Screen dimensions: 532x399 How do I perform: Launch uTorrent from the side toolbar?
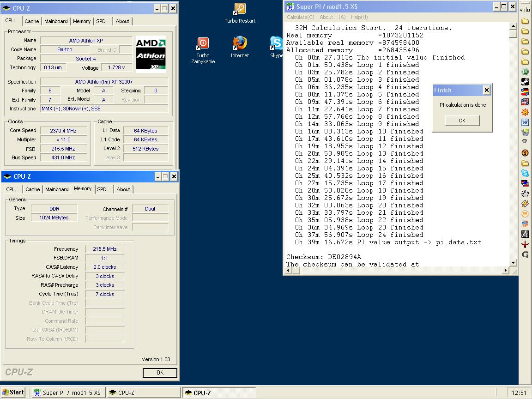point(525,72)
